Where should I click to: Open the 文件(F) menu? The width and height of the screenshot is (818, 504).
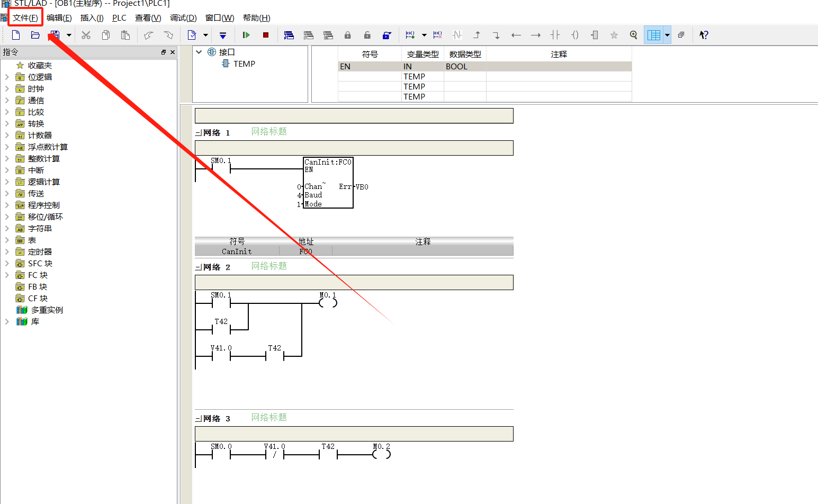(x=25, y=17)
